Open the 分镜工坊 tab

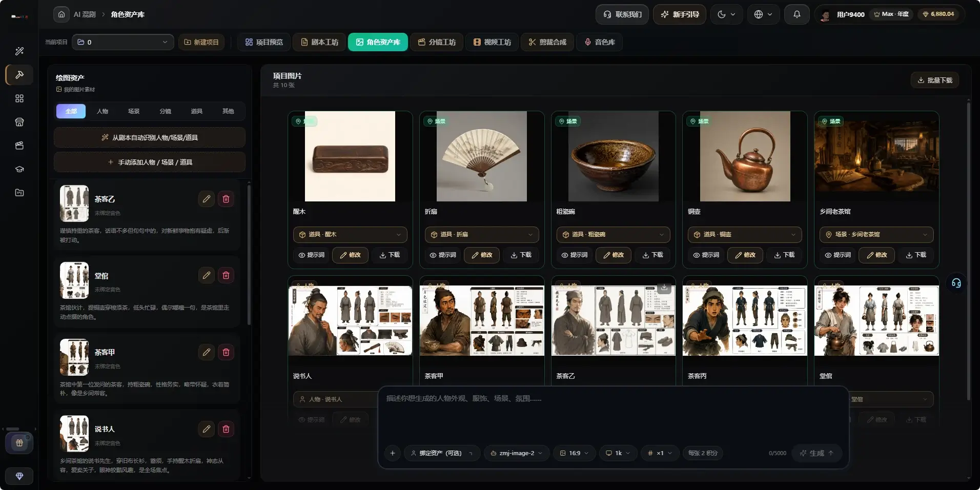click(x=437, y=42)
